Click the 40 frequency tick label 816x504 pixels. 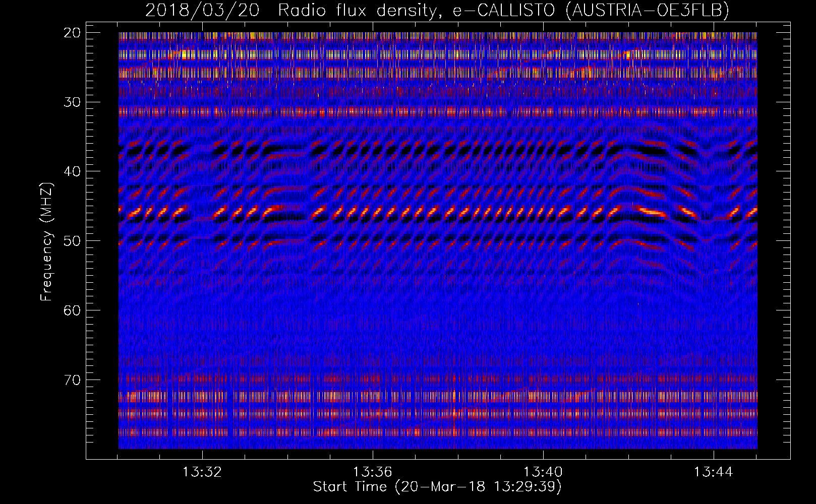[x=73, y=171]
